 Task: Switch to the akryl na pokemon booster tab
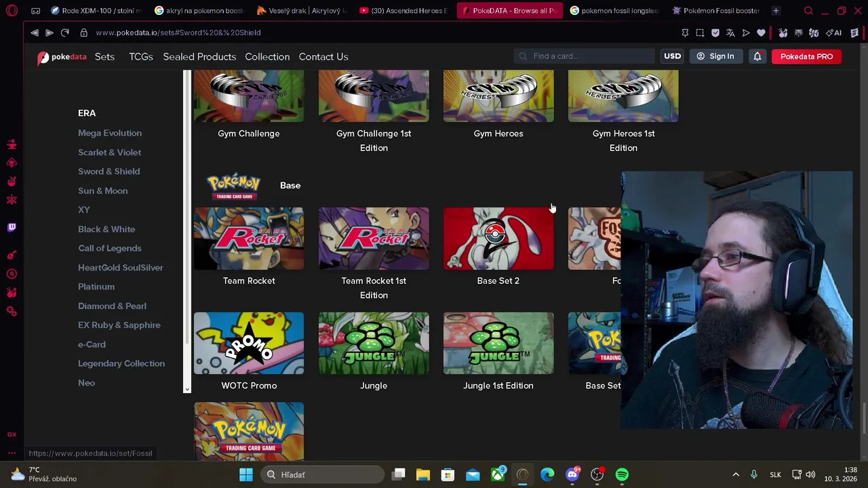[x=199, y=11]
